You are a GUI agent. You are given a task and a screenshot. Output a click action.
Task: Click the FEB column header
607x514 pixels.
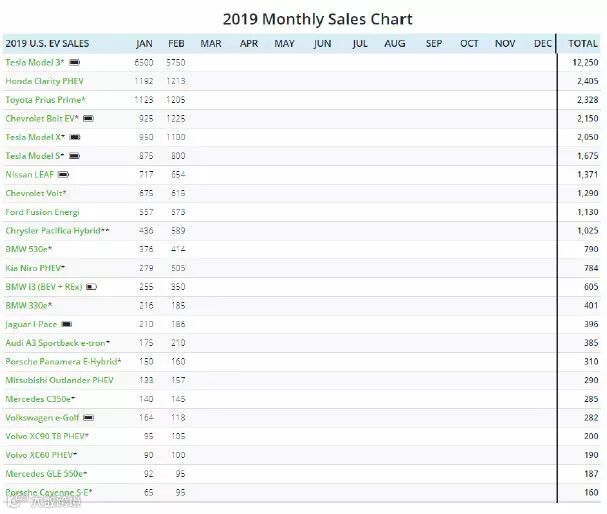pos(176,44)
